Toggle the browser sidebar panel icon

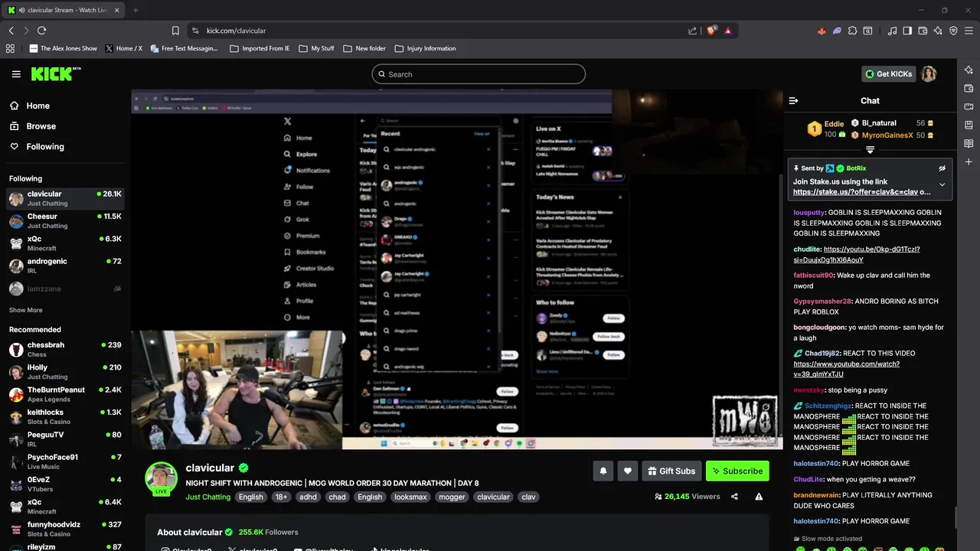click(907, 31)
